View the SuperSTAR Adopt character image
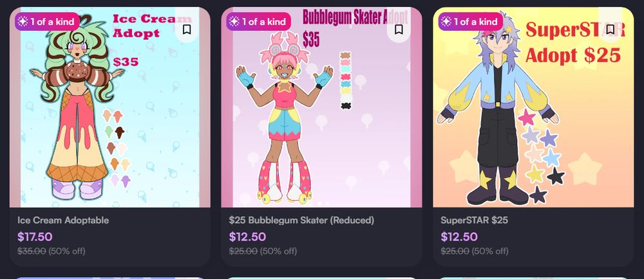 point(533,107)
